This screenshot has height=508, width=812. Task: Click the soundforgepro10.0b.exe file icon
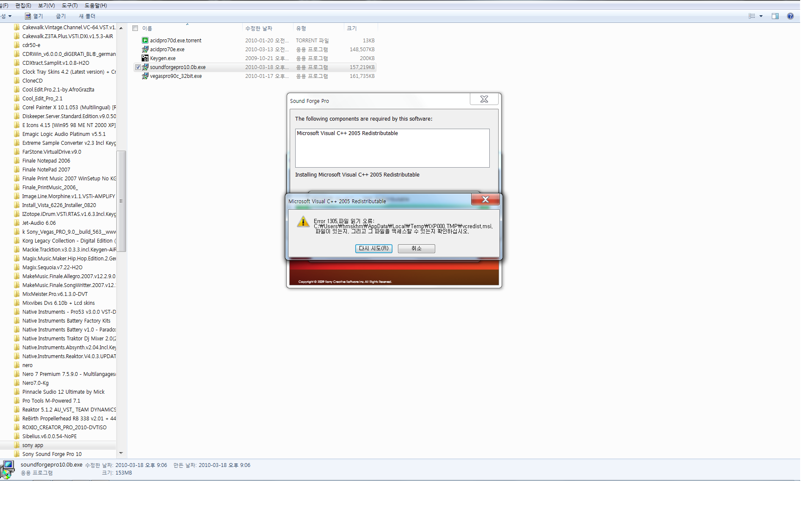tap(145, 67)
